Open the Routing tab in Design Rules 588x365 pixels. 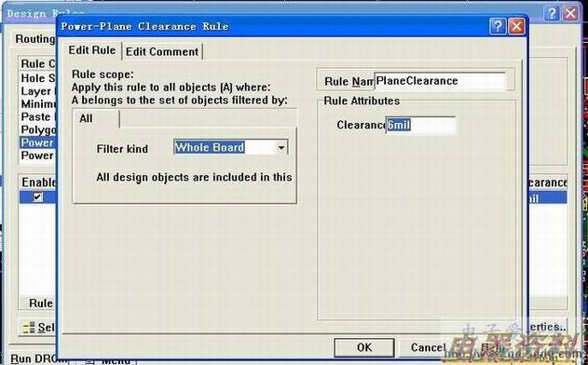pyautogui.click(x=34, y=39)
